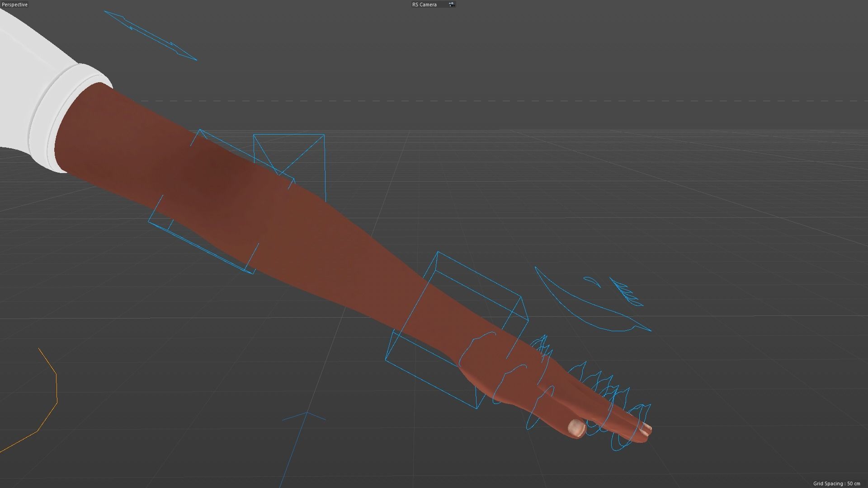Select the tiny blue curve beside the feather controller
Screen dimensions: 868x488
[x=591, y=280]
